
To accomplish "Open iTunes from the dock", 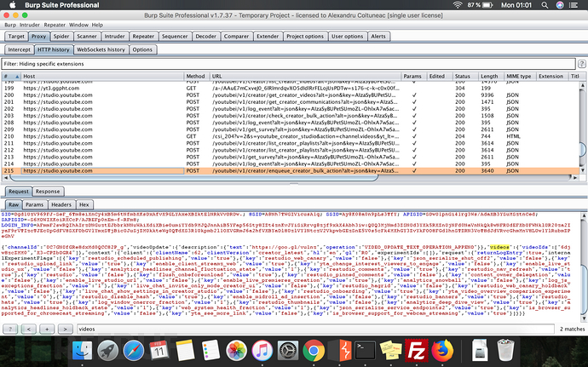I will tap(262, 351).
